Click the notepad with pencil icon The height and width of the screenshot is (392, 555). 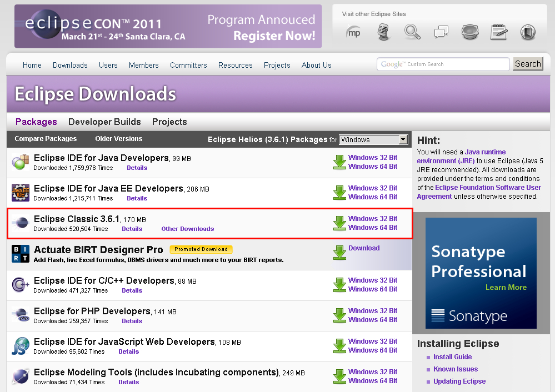(x=499, y=32)
